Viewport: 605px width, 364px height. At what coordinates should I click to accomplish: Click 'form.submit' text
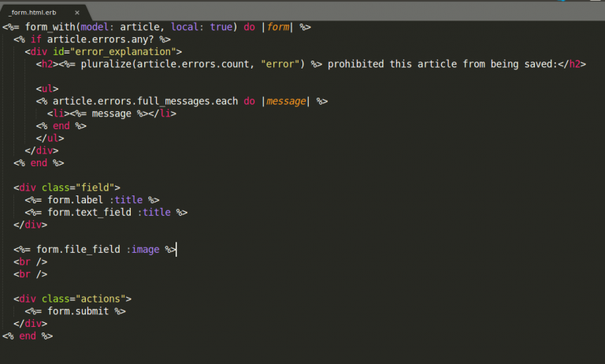[78, 311]
